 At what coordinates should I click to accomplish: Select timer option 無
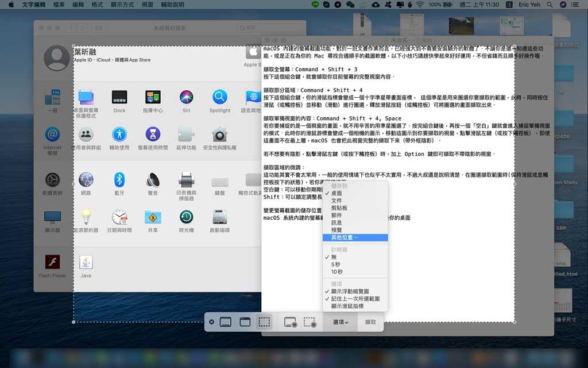pyautogui.click(x=355, y=257)
